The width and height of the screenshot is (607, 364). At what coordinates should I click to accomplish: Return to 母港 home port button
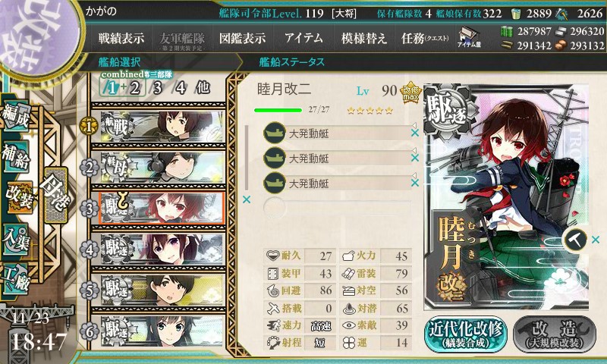tap(55, 195)
